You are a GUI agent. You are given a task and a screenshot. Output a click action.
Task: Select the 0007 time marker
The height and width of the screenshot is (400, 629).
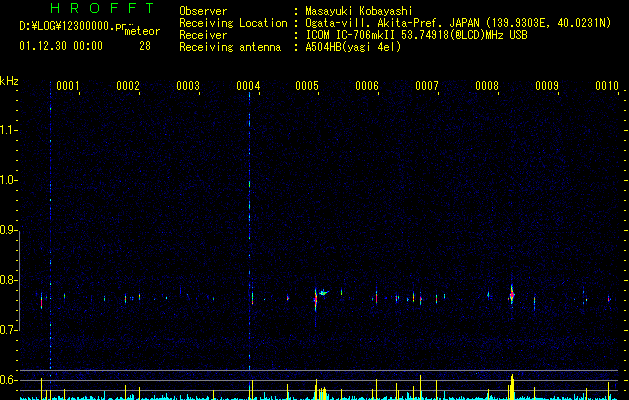tap(427, 86)
